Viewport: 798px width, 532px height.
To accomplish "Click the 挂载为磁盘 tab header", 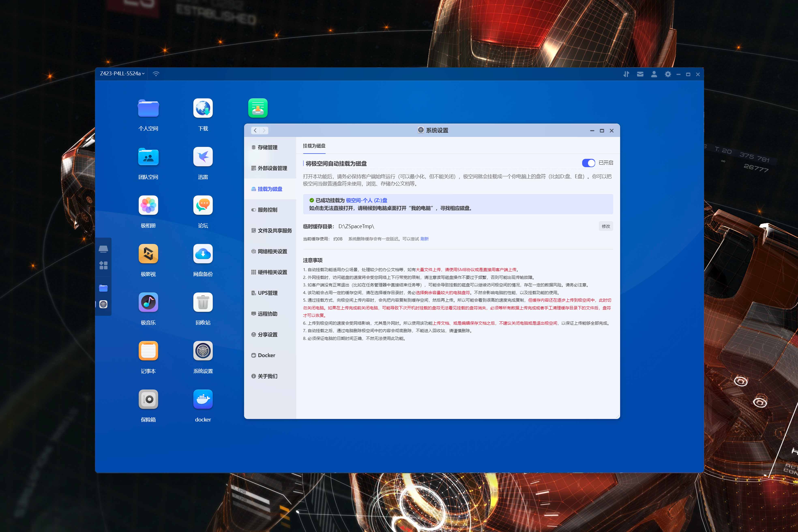I will point(314,146).
